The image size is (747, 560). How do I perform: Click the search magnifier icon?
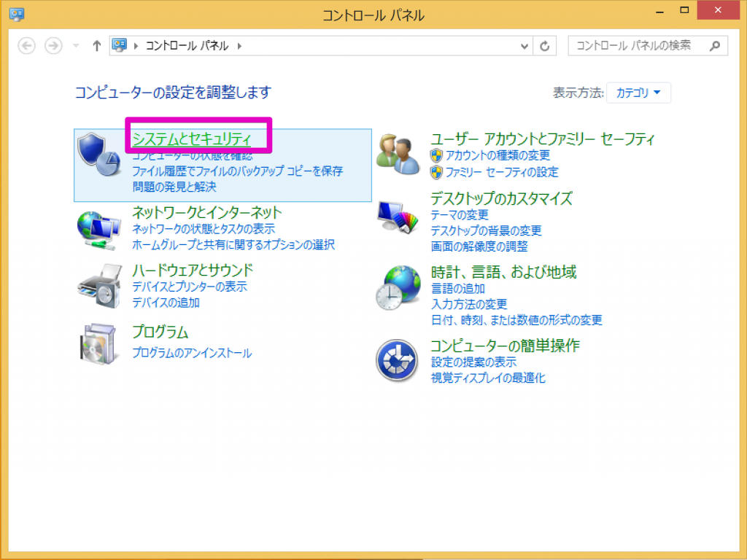coord(715,46)
